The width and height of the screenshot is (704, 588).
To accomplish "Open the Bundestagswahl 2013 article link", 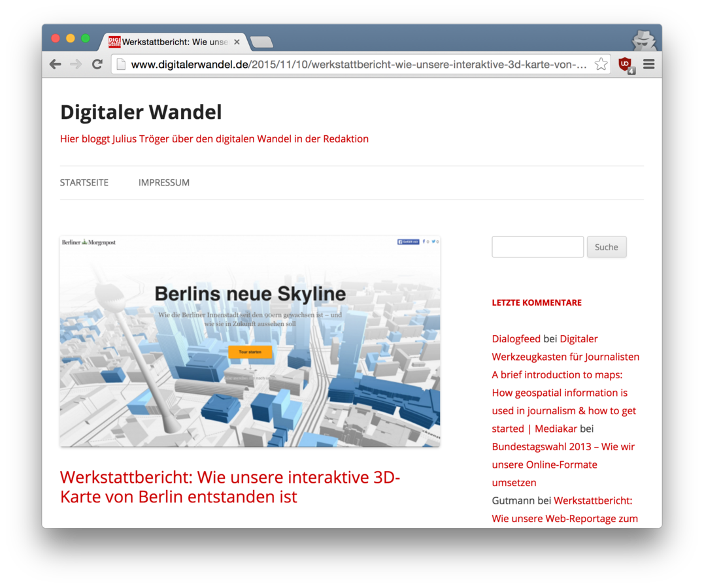I will tap(563, 465).
